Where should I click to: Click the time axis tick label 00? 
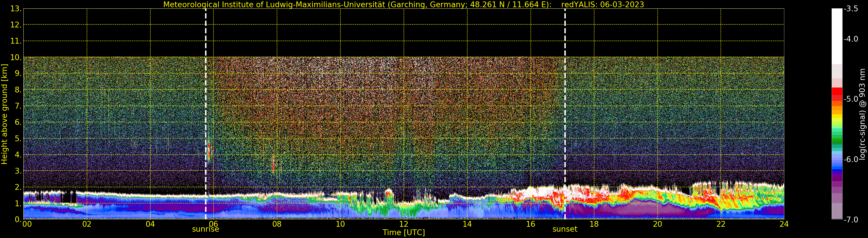click(27, 224)
